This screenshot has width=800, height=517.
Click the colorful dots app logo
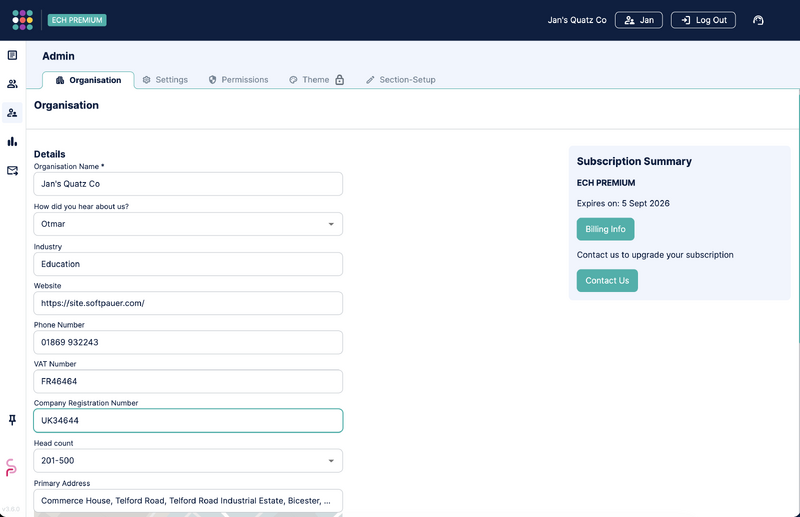(22, 20)
